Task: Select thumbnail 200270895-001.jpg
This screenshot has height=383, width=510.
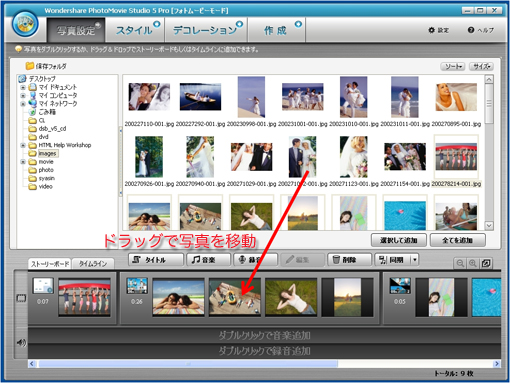Action: pyautogui.click(x=456, y=97)
